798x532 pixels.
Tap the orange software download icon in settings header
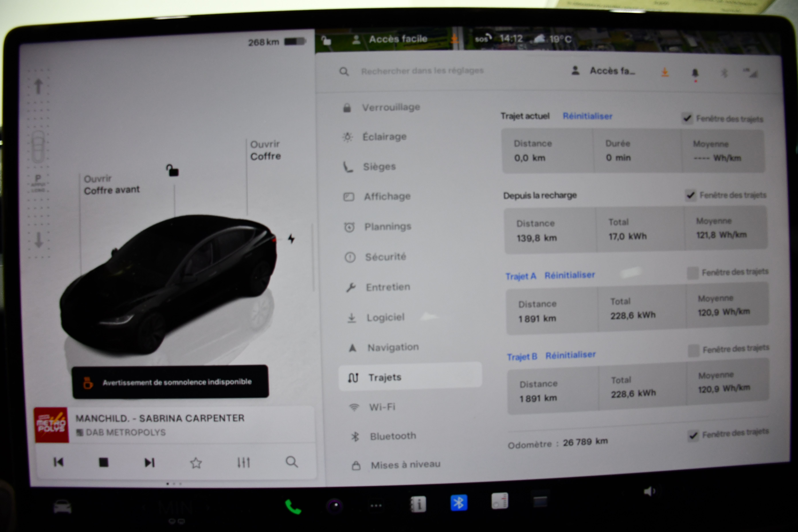(x=665, y=72)
